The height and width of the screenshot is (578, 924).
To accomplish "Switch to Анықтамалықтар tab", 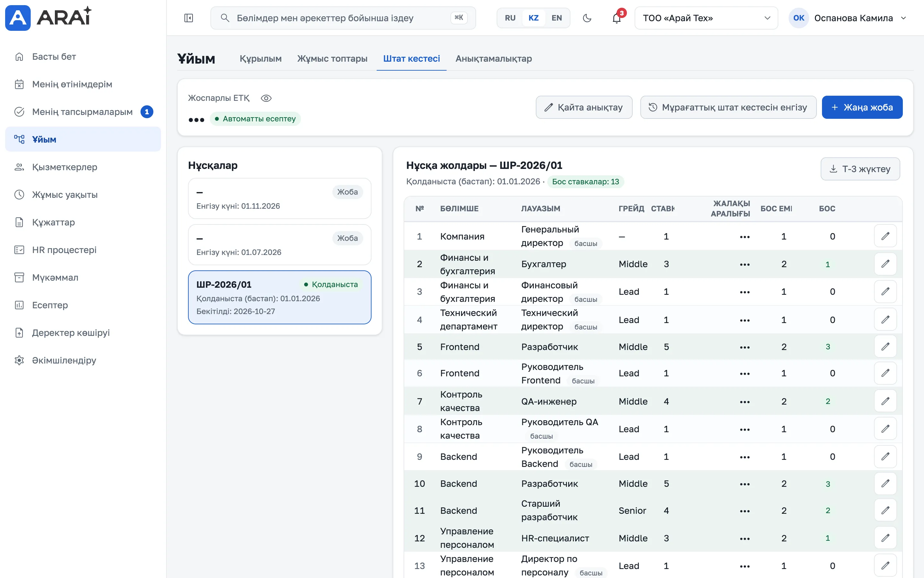I will (493, 58).
